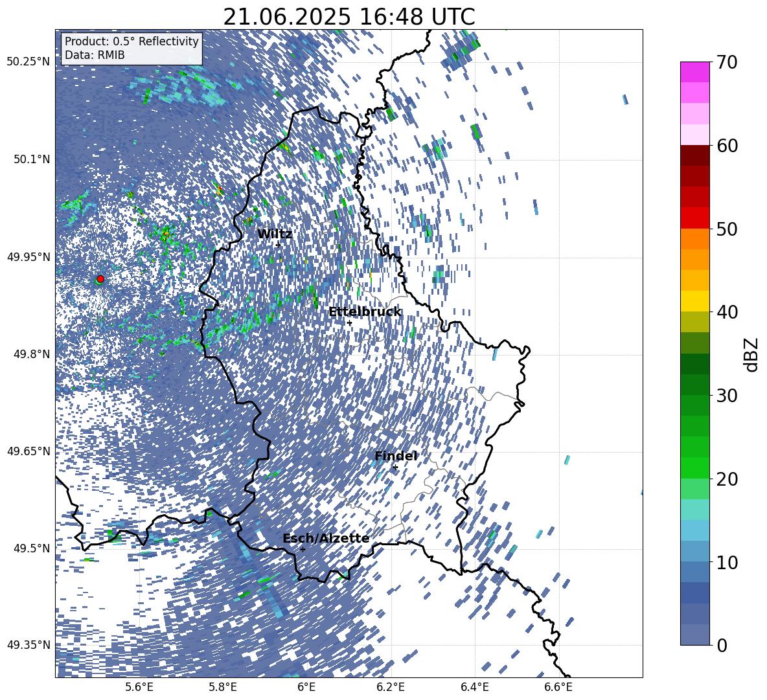Click the 60 colorbar tick label
This screenshot has height=700, width=767.
pos(727,146)
